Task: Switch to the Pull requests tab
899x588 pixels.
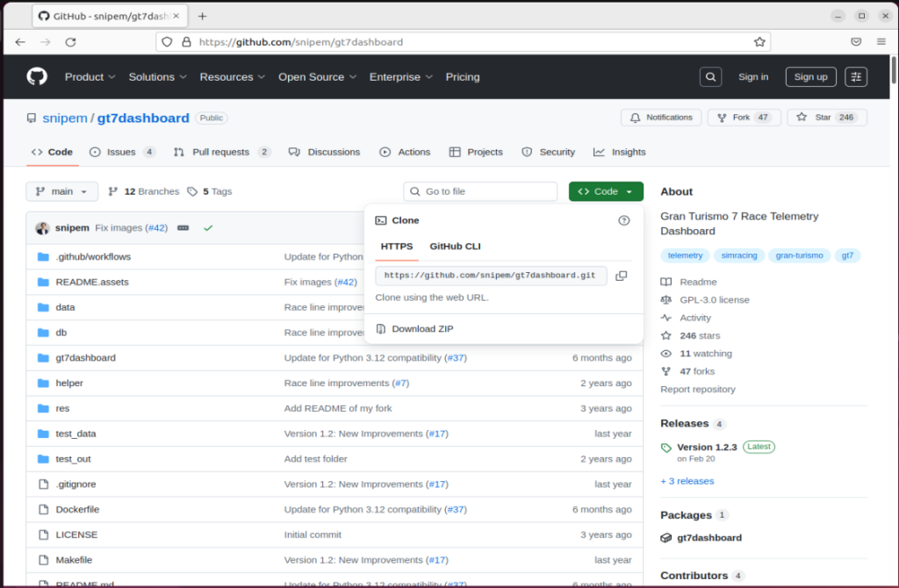Action: pyautogui.click(x=222, y=152)
